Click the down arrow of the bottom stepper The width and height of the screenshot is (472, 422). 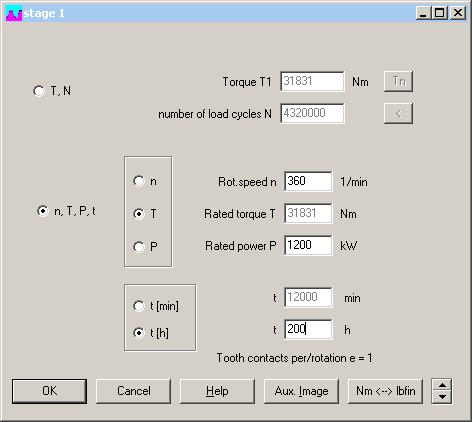[442, 397]
